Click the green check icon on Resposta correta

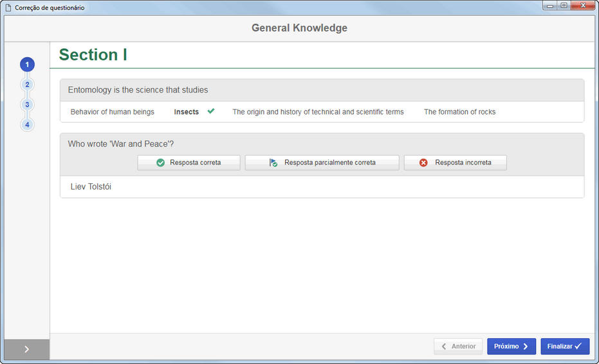[x=160, y=163]
